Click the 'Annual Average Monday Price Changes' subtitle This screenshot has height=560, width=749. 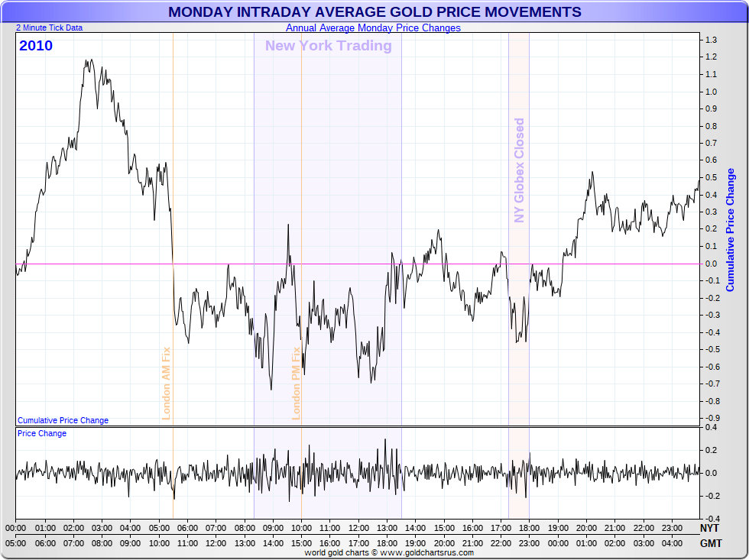[x=373, y=28]
